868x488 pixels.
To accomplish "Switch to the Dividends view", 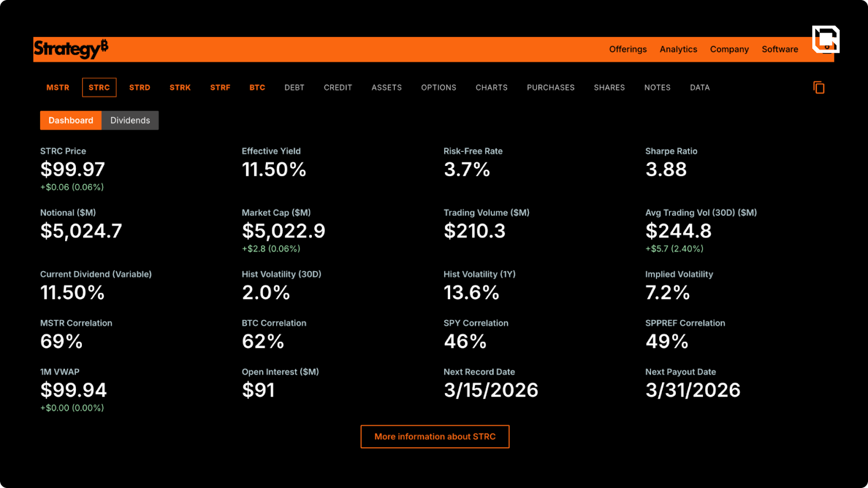I will pos(130,120).
